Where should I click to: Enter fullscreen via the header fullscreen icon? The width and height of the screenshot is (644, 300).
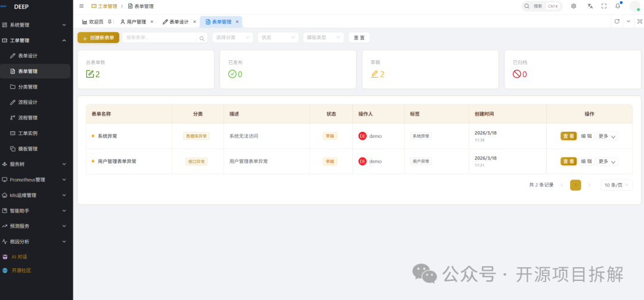tap(603, 6)
